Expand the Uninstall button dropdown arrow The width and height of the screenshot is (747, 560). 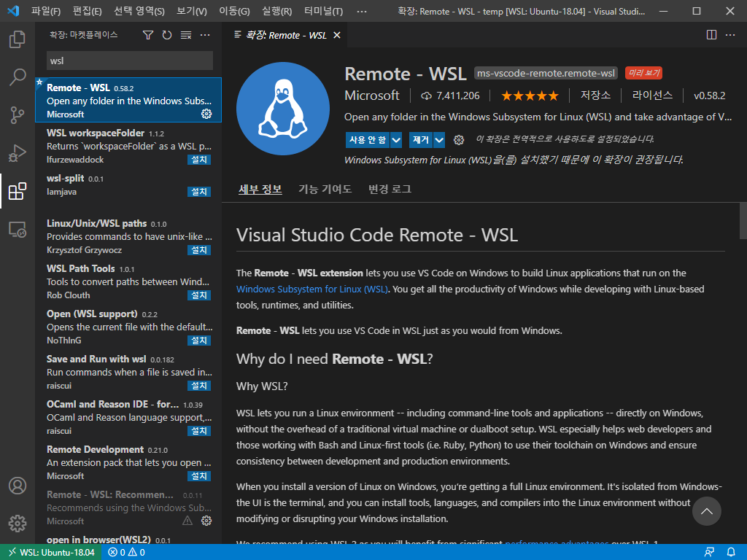click(x=439, y=140)
